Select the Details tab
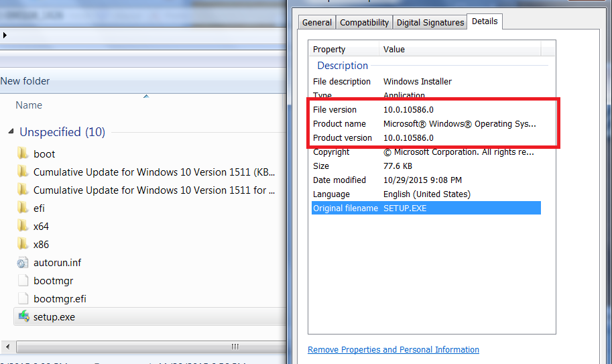 [485, 21]
